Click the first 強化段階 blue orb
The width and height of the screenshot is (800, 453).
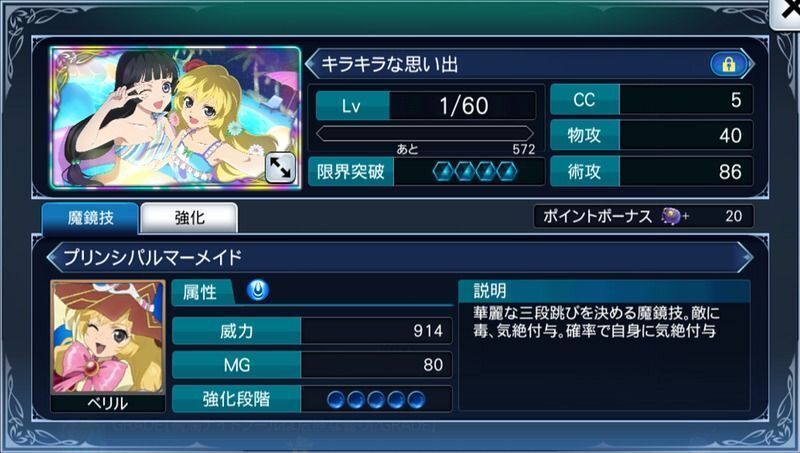pyautogui.click(x=336, y=399)
